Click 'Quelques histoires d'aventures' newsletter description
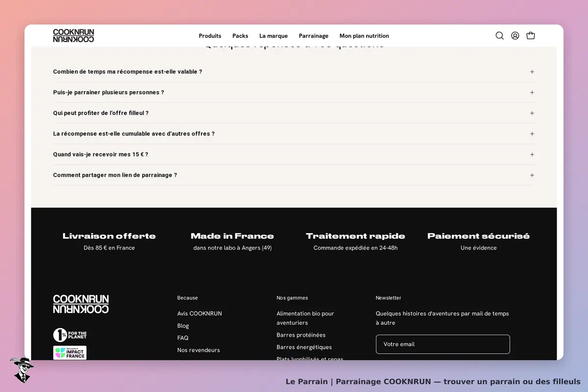588x392 pixels. point(442,318)
